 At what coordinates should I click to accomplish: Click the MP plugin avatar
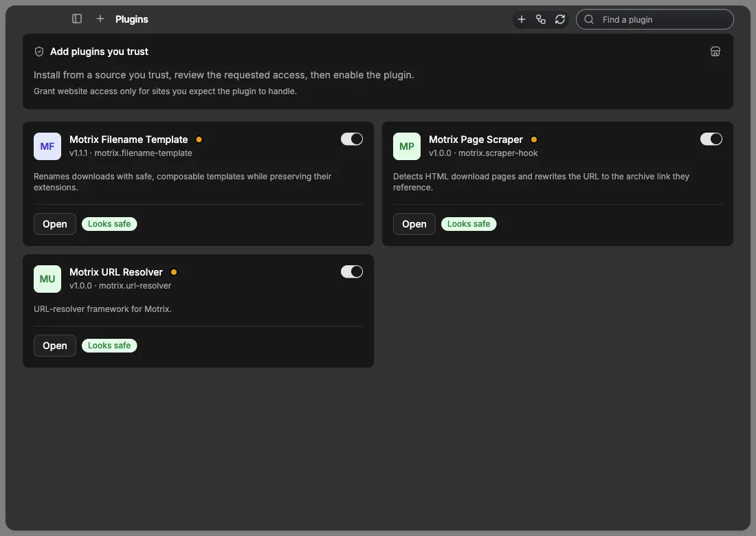(406, 146)
